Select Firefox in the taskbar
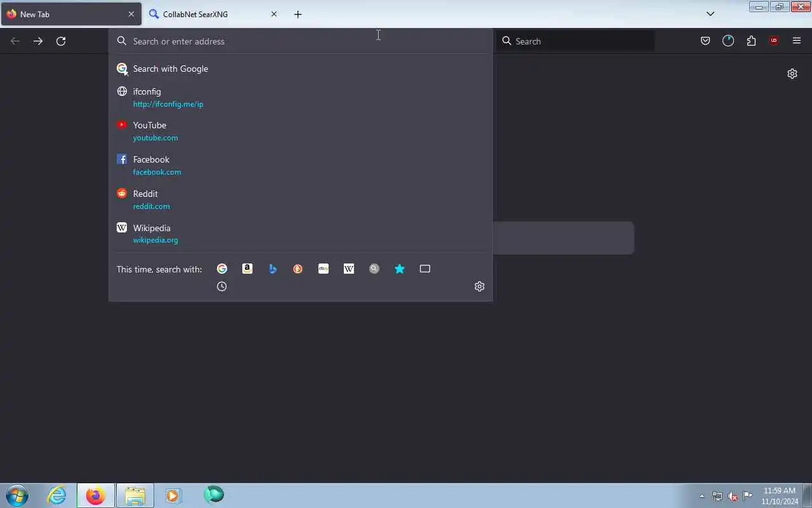The width and height of the screenshot is (812, 508). (x=96, y=495)
